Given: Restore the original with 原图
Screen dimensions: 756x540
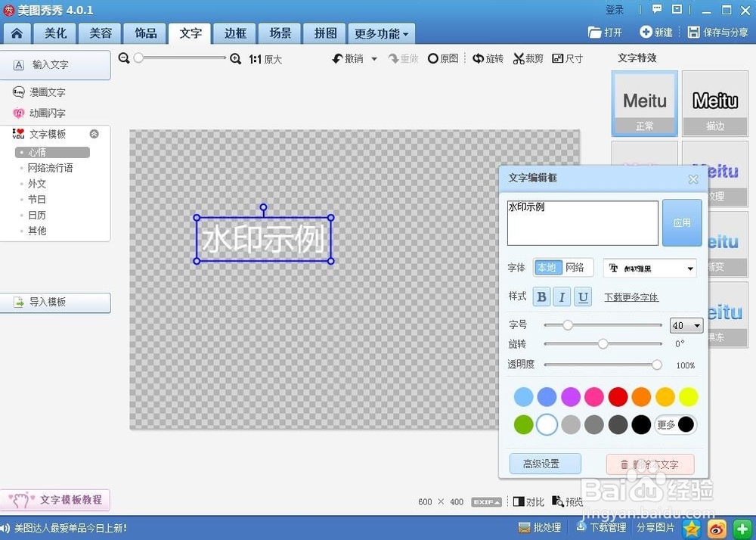Looking at the screenshot, I should (443, 59).
